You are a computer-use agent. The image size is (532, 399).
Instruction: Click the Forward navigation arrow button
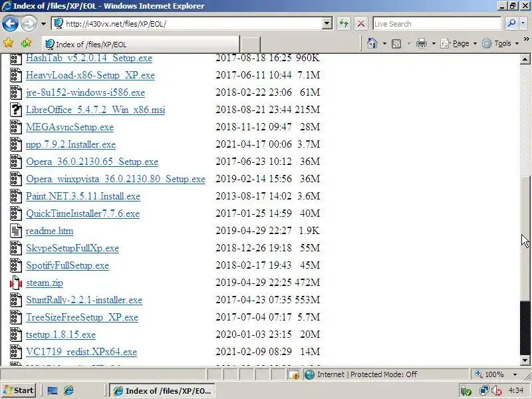[x=29, y=24]
